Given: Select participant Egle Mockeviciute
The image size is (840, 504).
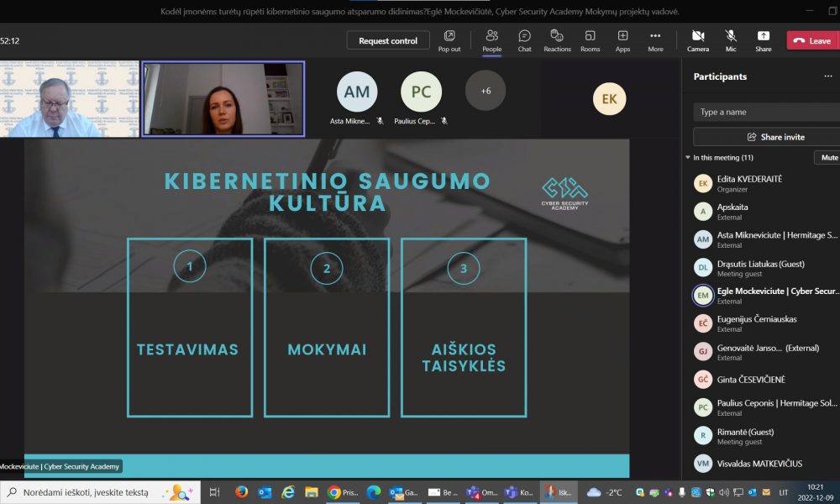Looking at the screenshot, I should (763, 295).
